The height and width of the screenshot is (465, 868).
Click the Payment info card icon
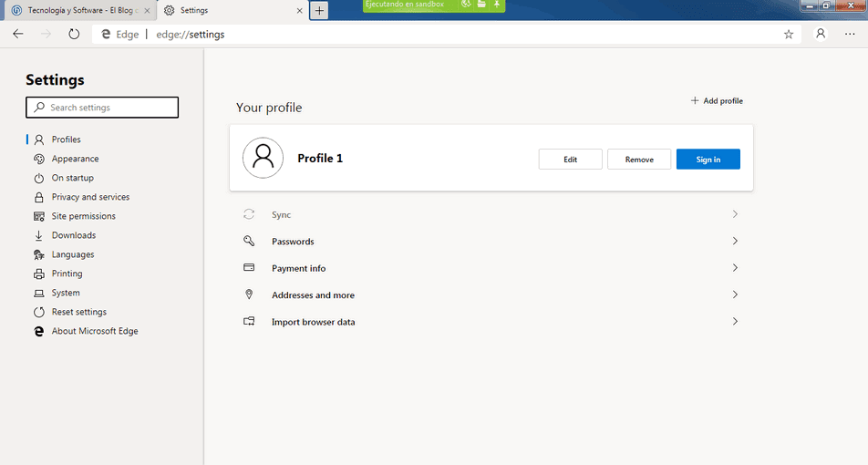click(x=249, y=267)
